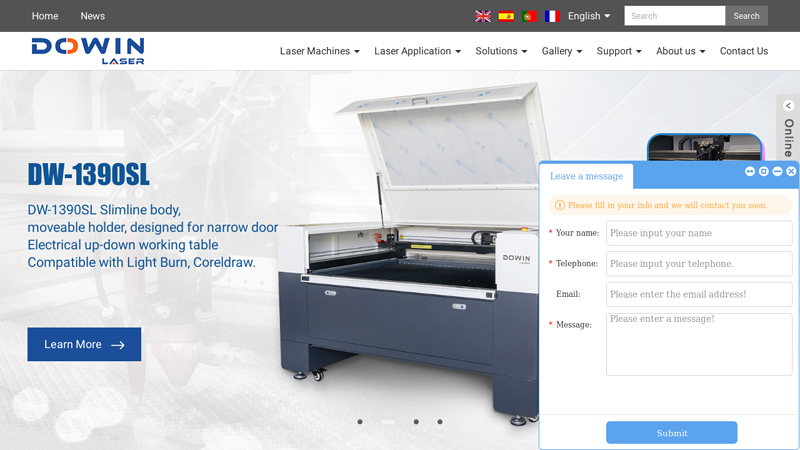Screen dimensions: 800x450
Task: Go to the first carousel slide dot
Action: pyautogui.click(x=360, y=422)
